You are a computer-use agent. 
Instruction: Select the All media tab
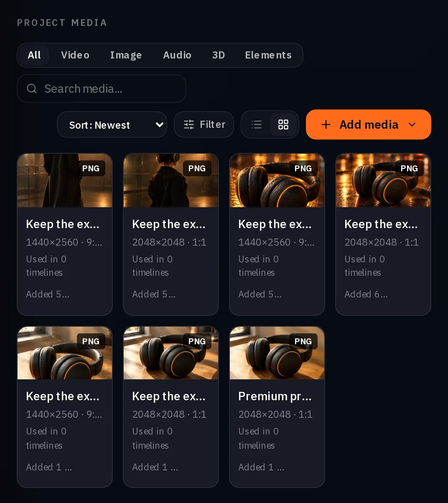[x=34, y=55]
